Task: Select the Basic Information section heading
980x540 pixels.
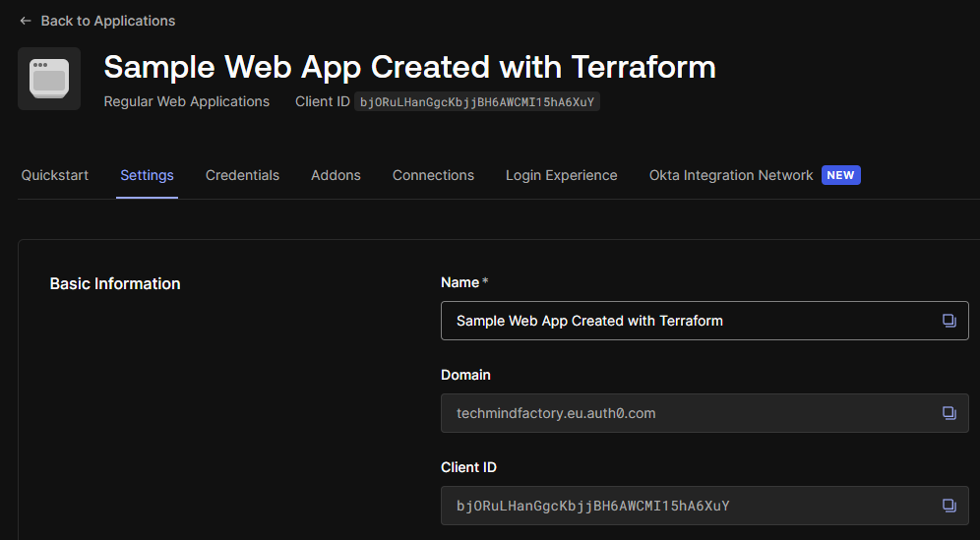Action: point(115,283)
